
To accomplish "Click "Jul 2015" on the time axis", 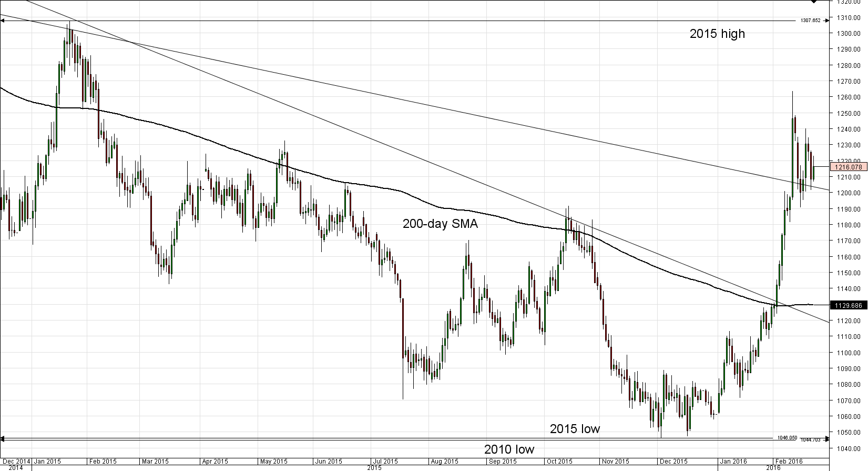I will [385, 462].
